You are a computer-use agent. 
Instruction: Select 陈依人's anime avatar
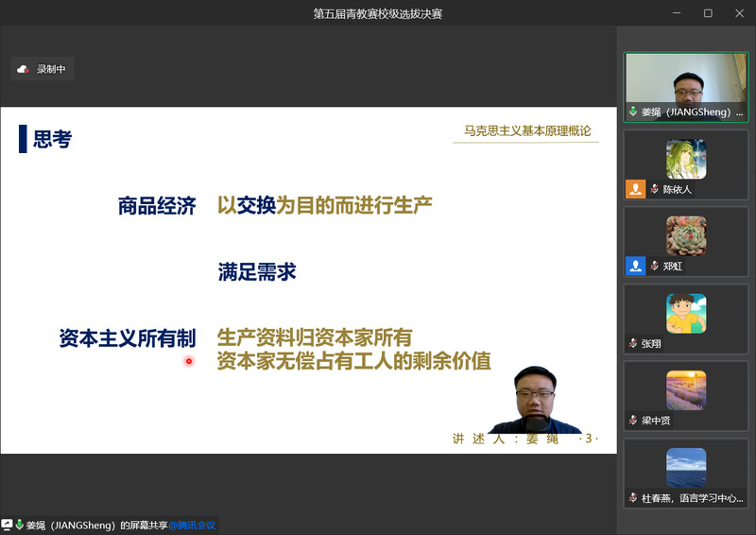(x=685, y=159)
